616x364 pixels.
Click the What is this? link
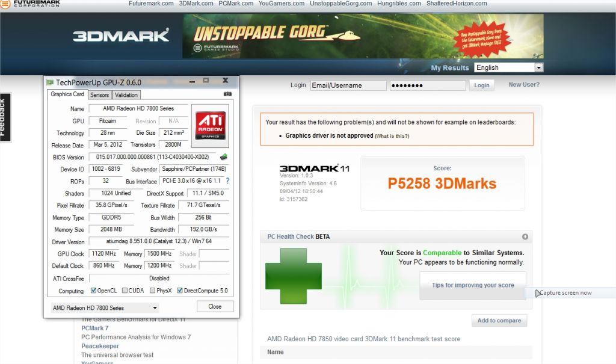click(392, 136)
